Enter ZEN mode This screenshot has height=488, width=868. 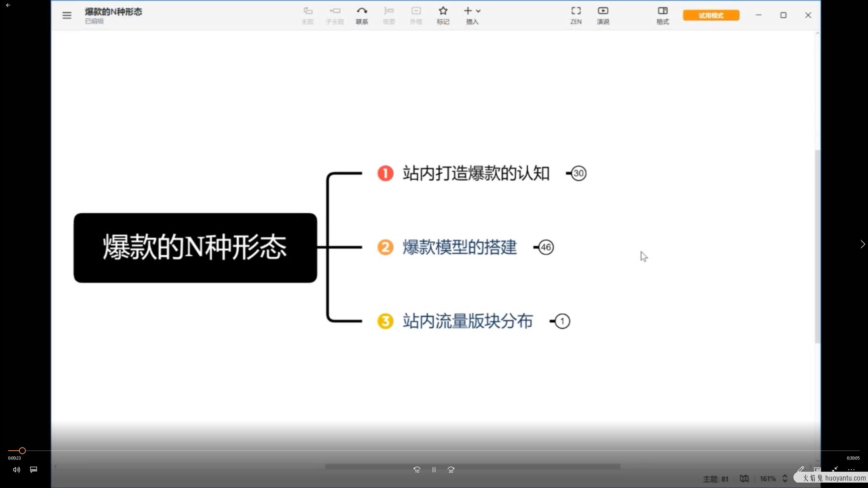coord(576,15)
